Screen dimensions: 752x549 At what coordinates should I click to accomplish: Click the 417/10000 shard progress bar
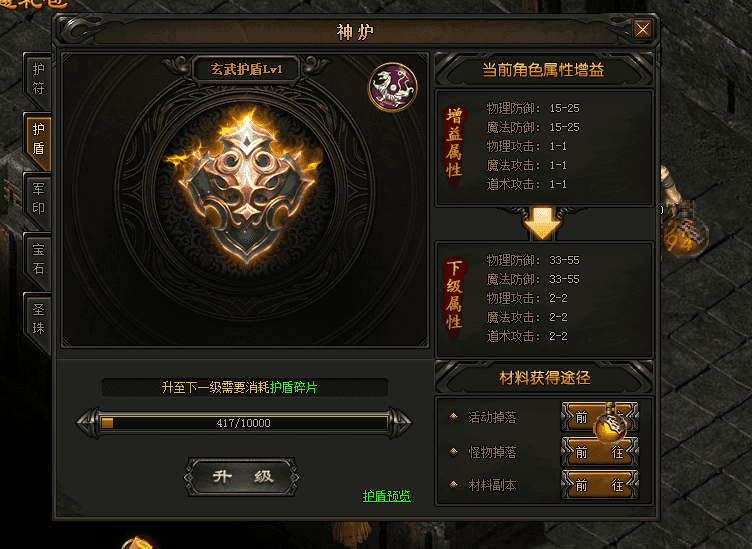(244, 423)
